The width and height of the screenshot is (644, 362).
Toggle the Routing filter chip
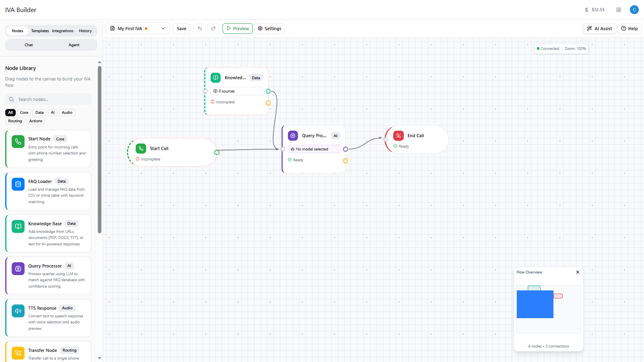point(14,121)
